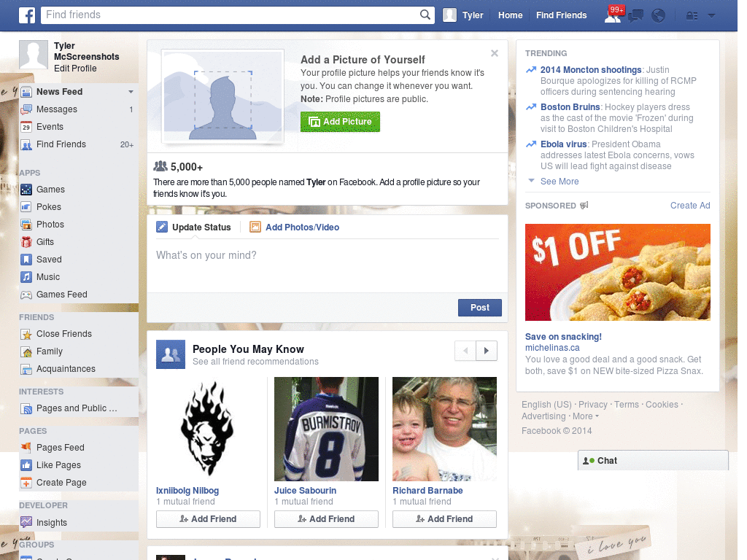Open the Games Feed controller icon
The height and width of the screenshot is (560, 747).
point(27,295)
